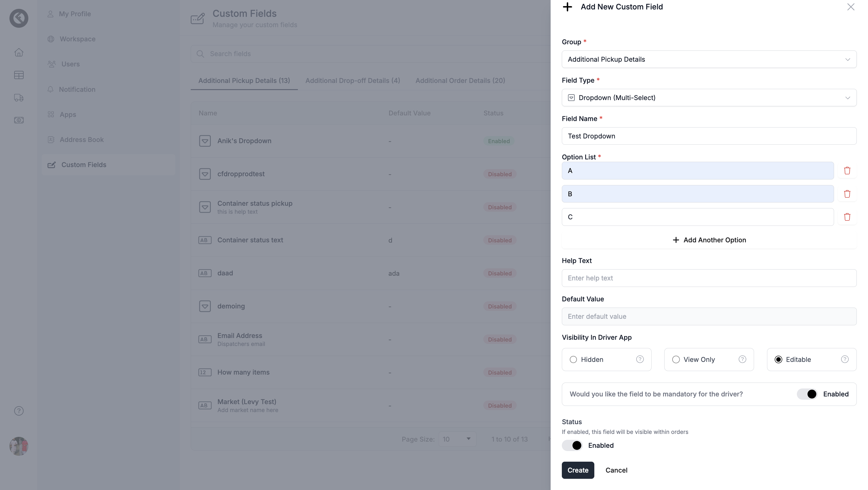Click the Create button
868x490 pixels.
(578, 470)
